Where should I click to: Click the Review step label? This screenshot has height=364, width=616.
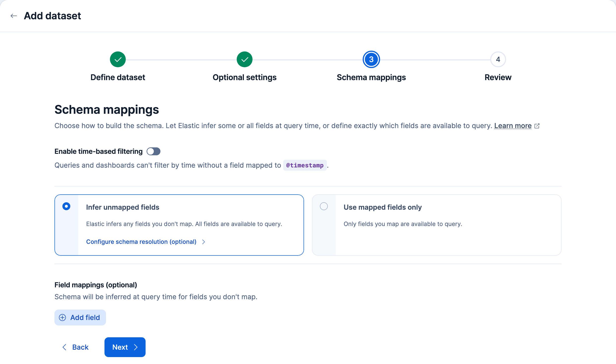tap(498, 77)
